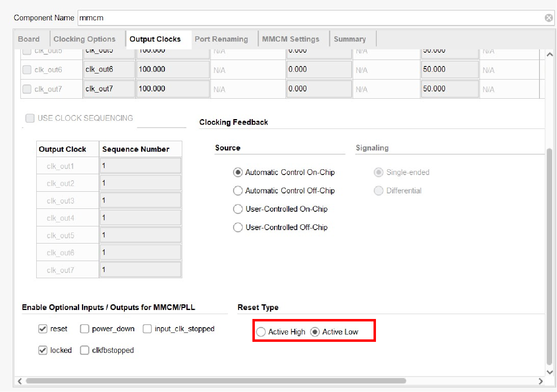Pick User-Controlled Off-Chip feedback source
The height and width of the screenshot is (392, 557).
click(238, 228)
